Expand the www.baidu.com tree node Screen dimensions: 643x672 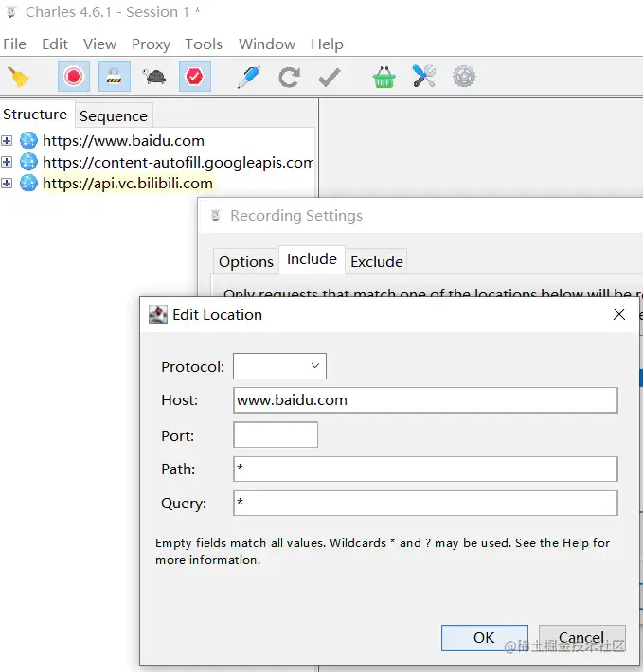point(7,141)
